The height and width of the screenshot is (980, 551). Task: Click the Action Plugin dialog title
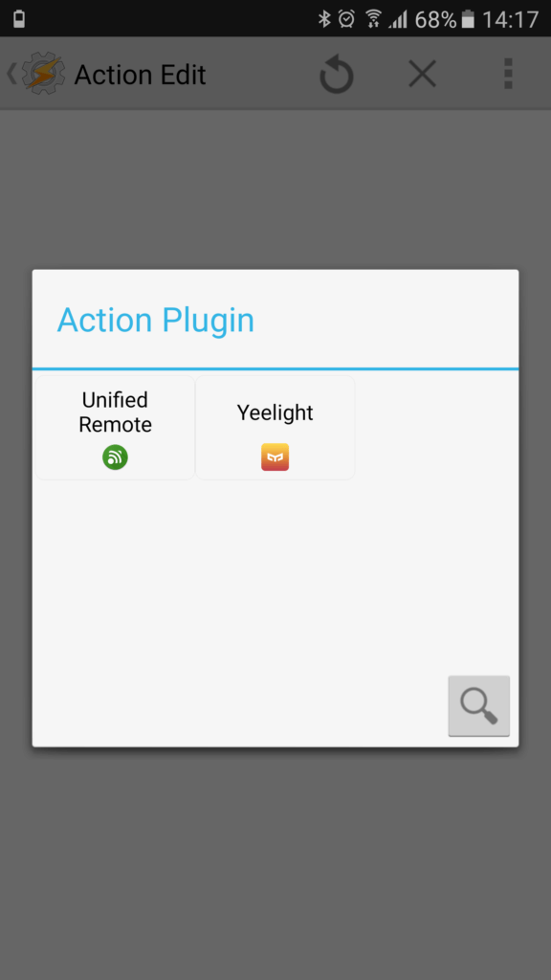point(156,320)
